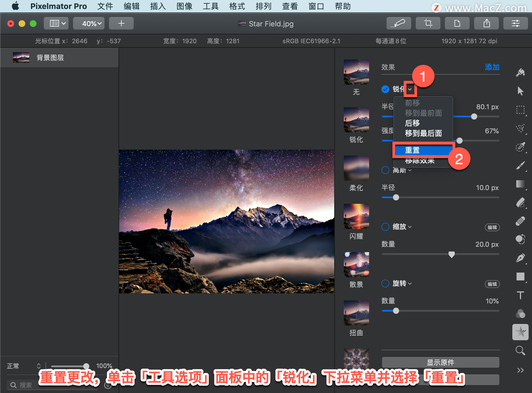Open the 正常 blend mode dropdown

(x=24, y=366)
